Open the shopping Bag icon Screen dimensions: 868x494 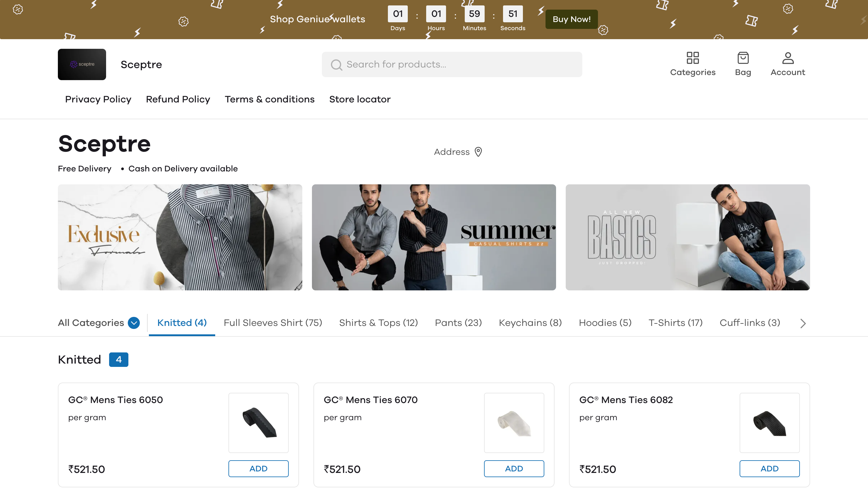click(743, 58)
